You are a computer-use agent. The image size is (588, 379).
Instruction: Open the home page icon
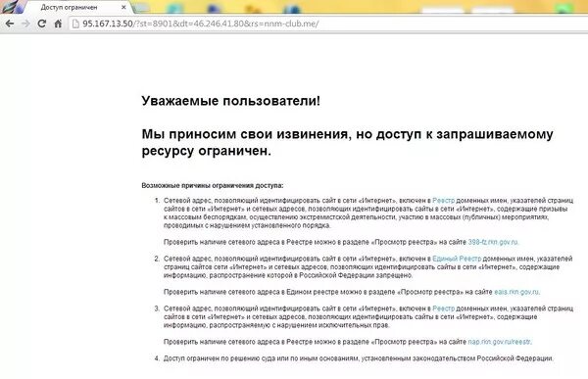click(x=58, y=24)
